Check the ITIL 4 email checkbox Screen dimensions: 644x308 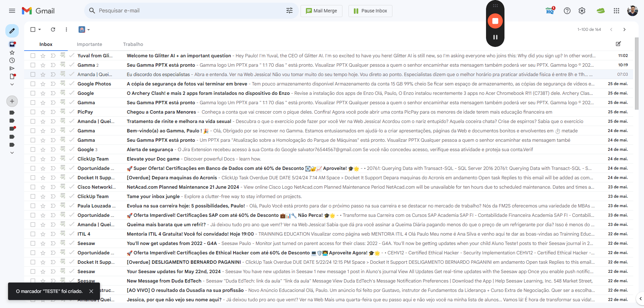click(x=33, y=234)
